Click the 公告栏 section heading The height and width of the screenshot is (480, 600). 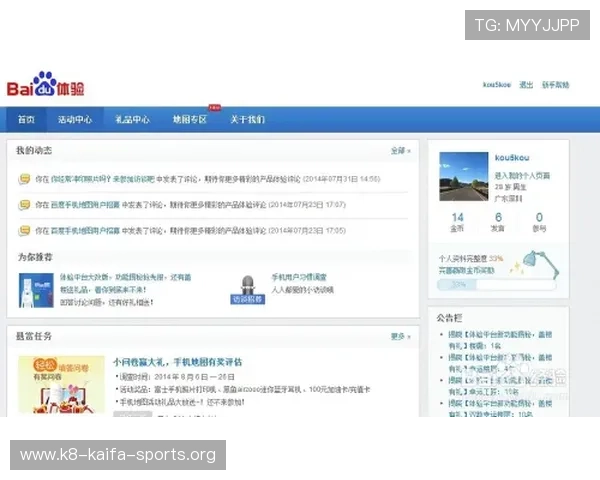449,318
